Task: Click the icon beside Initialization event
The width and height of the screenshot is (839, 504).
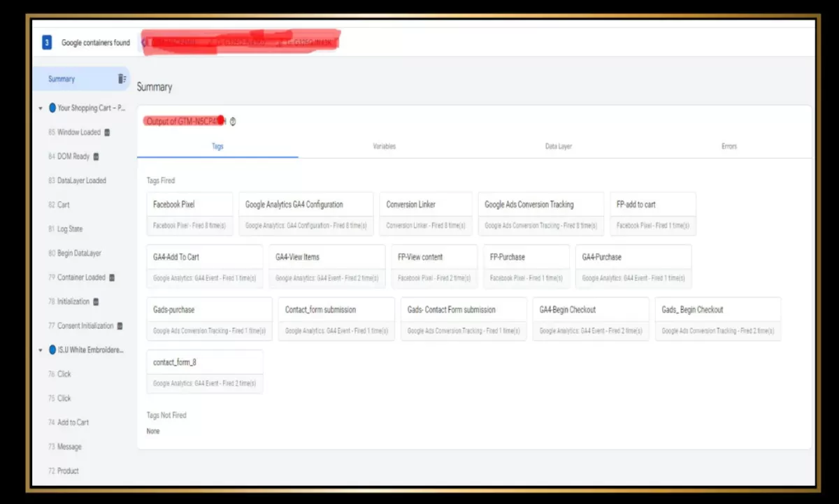Action: (x=96, y=302)
